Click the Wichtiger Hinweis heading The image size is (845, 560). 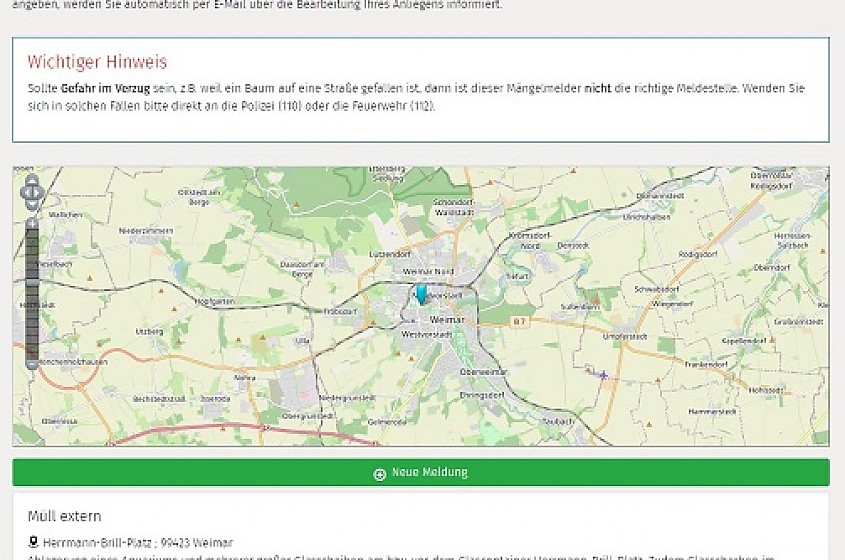click(x=97, y=62)
